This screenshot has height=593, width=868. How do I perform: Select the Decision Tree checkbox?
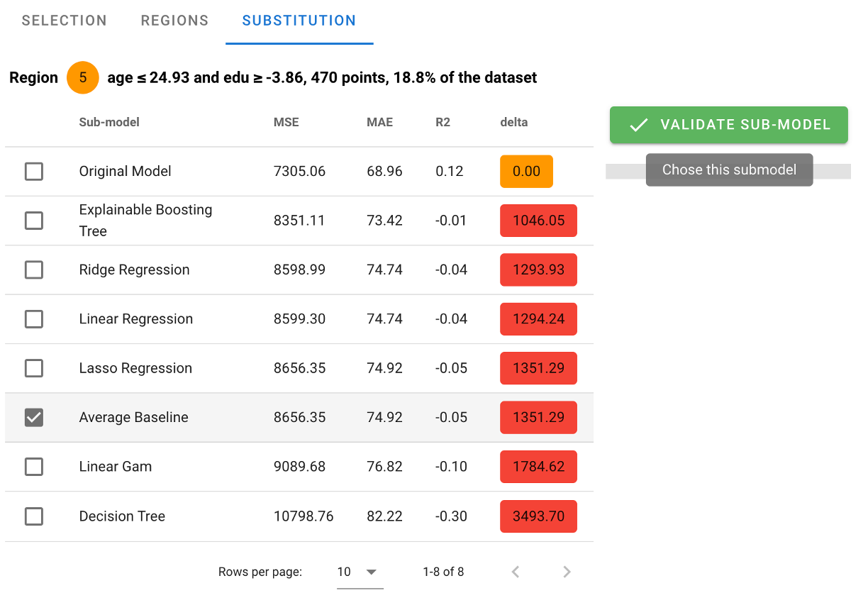point(34,516)
